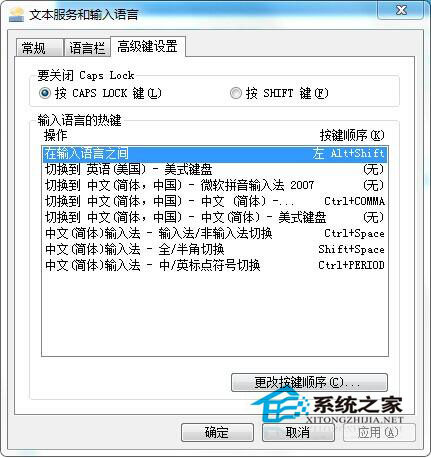Click the dialog title bar icon
The image size is (431, 458).
pyautogui.click(x=17, y=15)
